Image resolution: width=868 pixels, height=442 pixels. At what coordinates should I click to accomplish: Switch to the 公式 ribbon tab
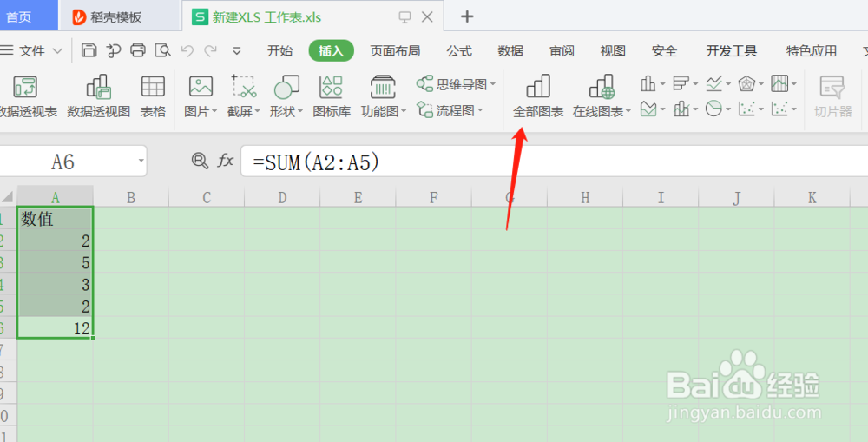tap(459, 51)
